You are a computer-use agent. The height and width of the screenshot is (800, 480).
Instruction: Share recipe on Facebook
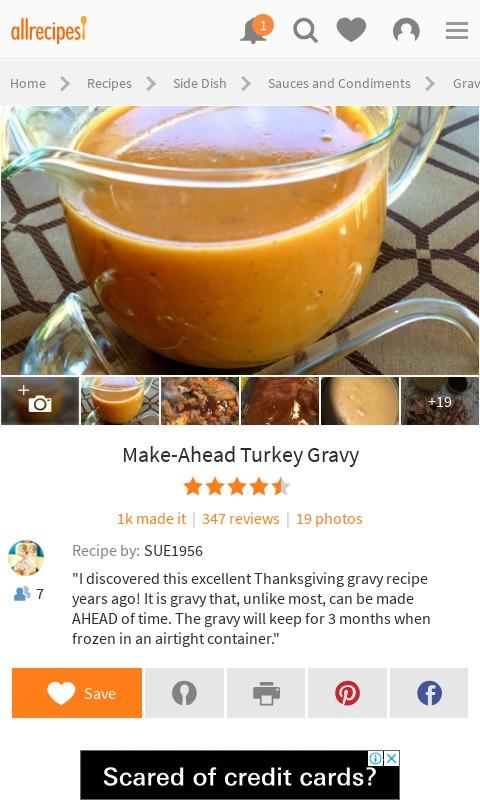click(x=429, y=693)
